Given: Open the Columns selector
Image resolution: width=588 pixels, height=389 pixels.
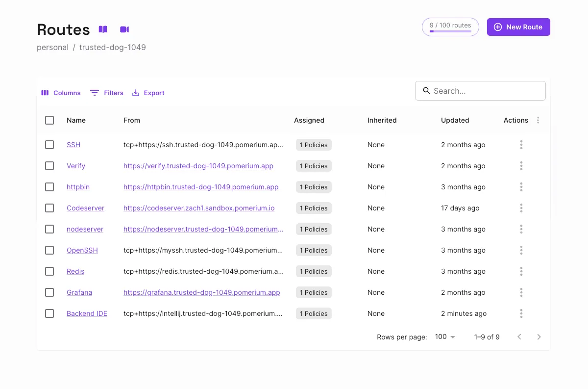Looking at the screenshot, I should (61, 93).
